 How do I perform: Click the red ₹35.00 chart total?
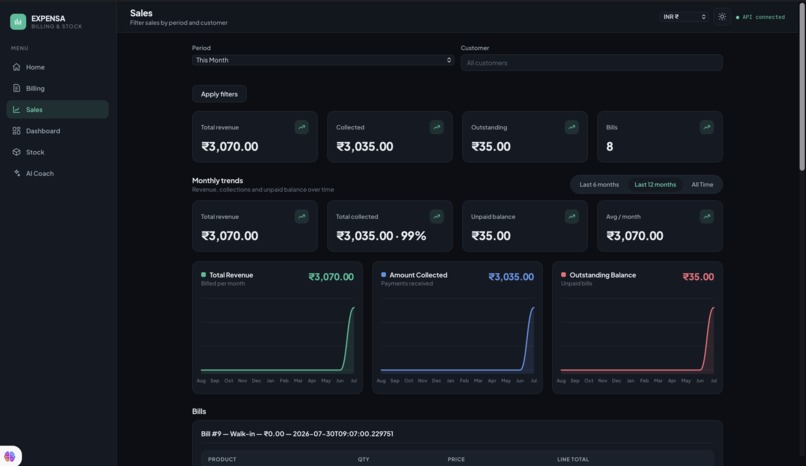tap(698, 276)
